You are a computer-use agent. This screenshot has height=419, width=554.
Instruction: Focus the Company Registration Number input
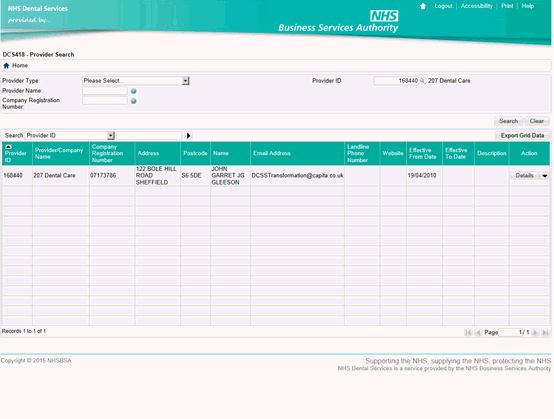tap(105, 101)
